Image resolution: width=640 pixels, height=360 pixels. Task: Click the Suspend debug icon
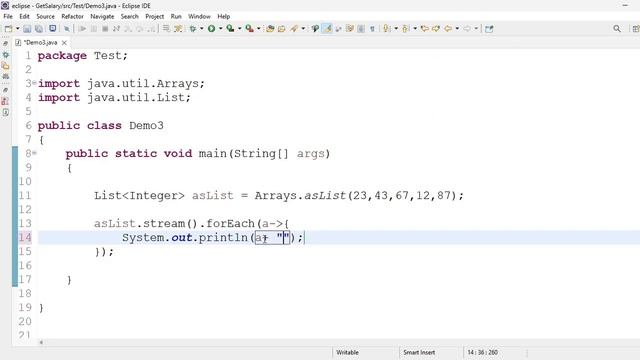coord(94,29)
